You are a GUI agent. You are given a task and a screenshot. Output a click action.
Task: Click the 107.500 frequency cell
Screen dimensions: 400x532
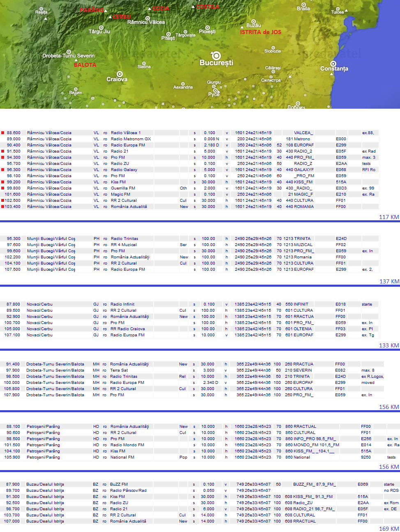tap(12, 269)
